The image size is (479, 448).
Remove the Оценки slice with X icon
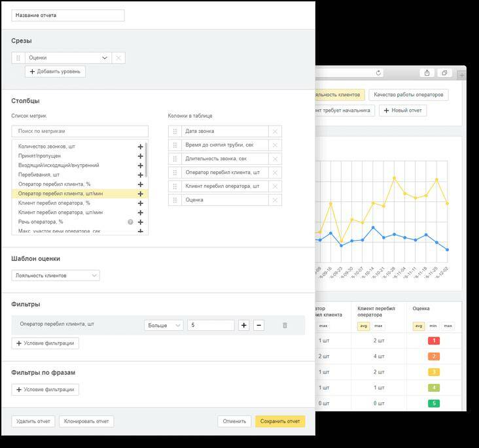(x=118, y=58)
